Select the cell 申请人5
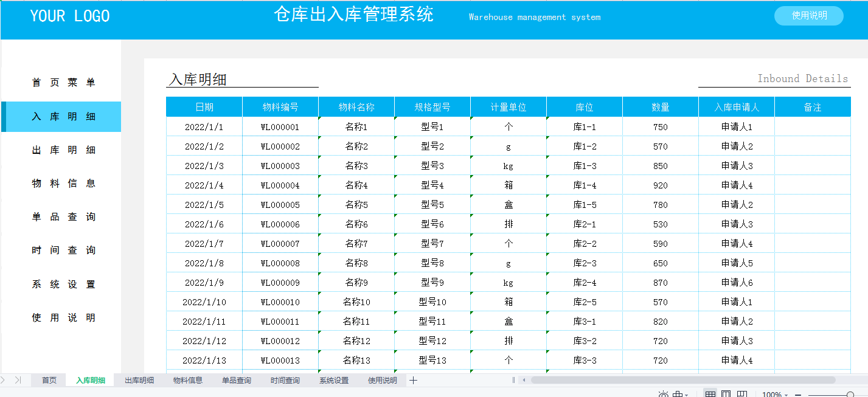Screen dimensions: 868x397 coord(737,263)
